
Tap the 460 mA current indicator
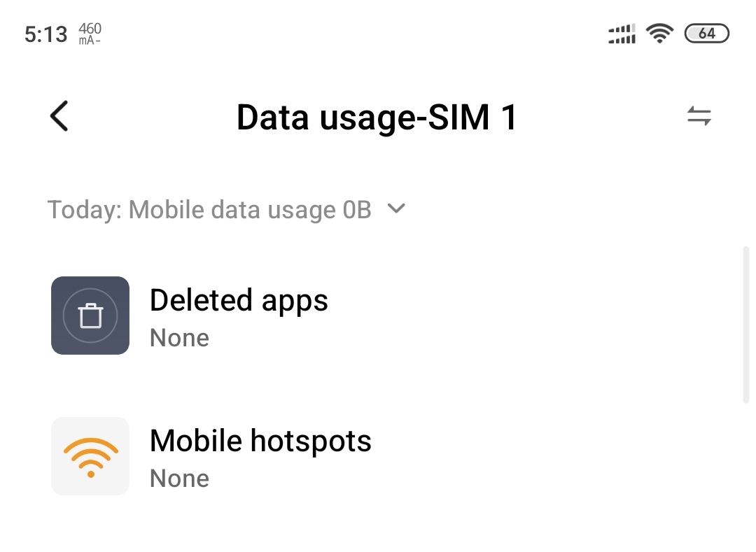pyautogui.click(x=90, y=34)
